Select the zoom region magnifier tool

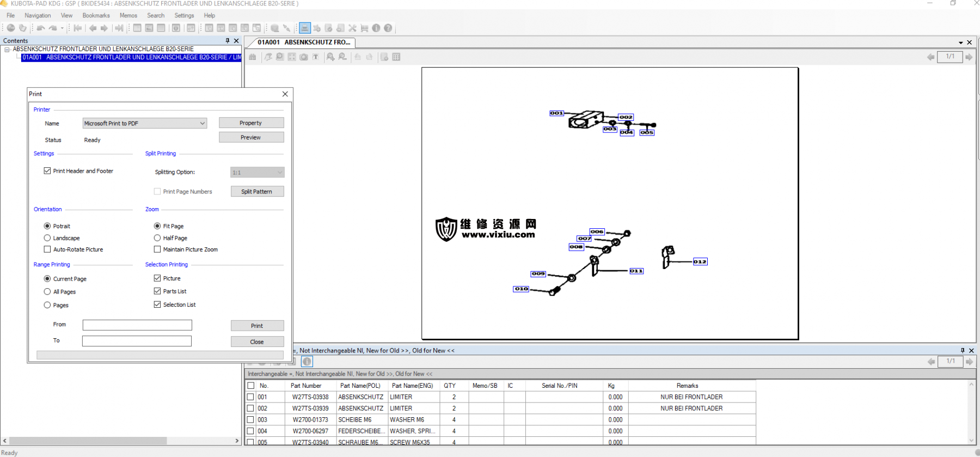point(280,57)
